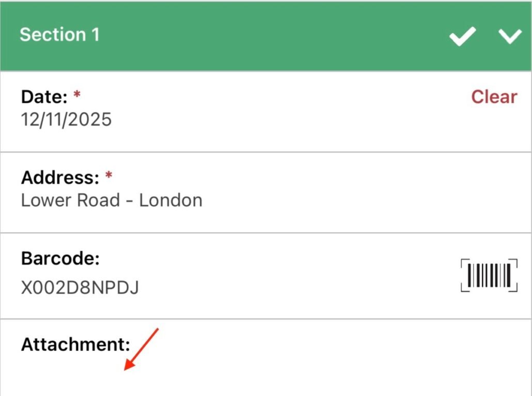
Task: Click the red arrow annotation near Attachment
Action: pos(140,349)
